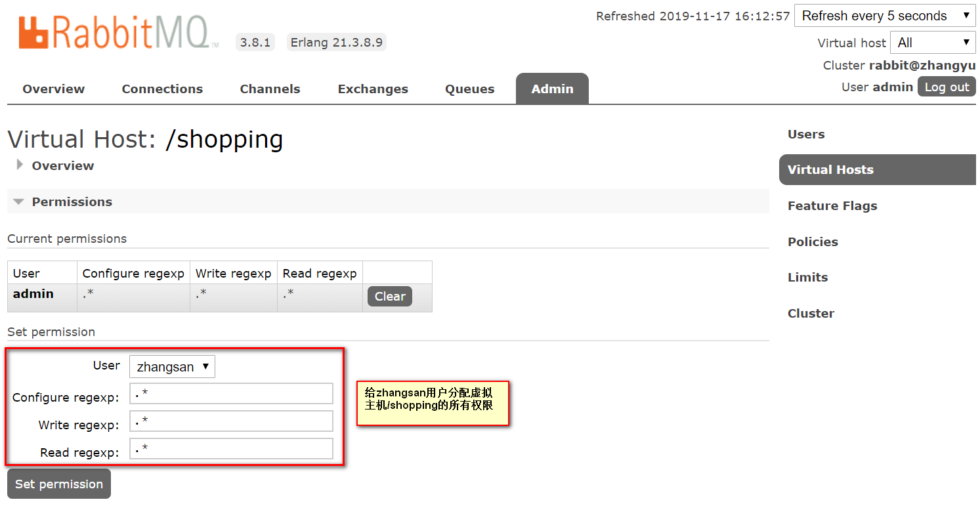Open the Virtual host filter dropdown
Screen dimensions: 980x506
point(932,42)
